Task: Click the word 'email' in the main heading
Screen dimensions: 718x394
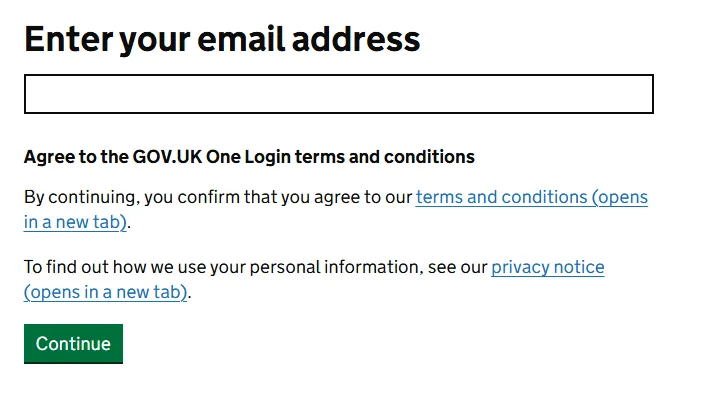Action: 241,39
